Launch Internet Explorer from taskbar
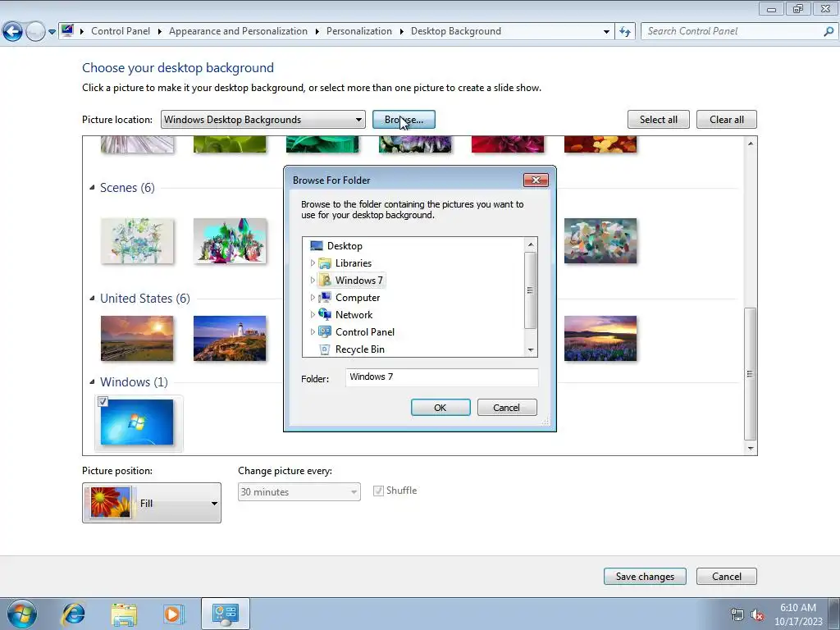Screen dimensions: 840x630 click(x=73, y=614)
